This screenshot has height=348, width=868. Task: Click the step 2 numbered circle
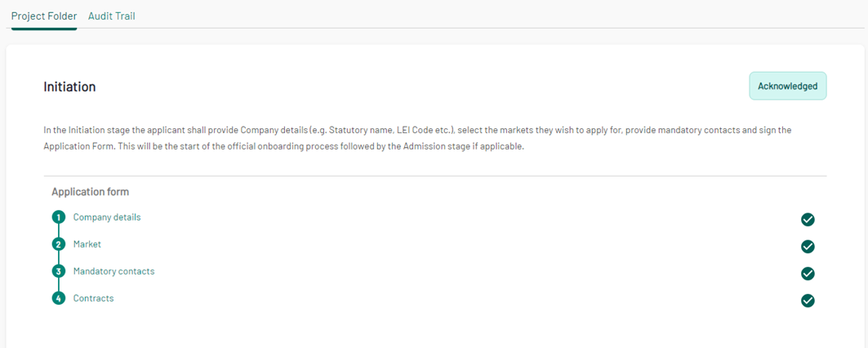(x=58, y=244)
